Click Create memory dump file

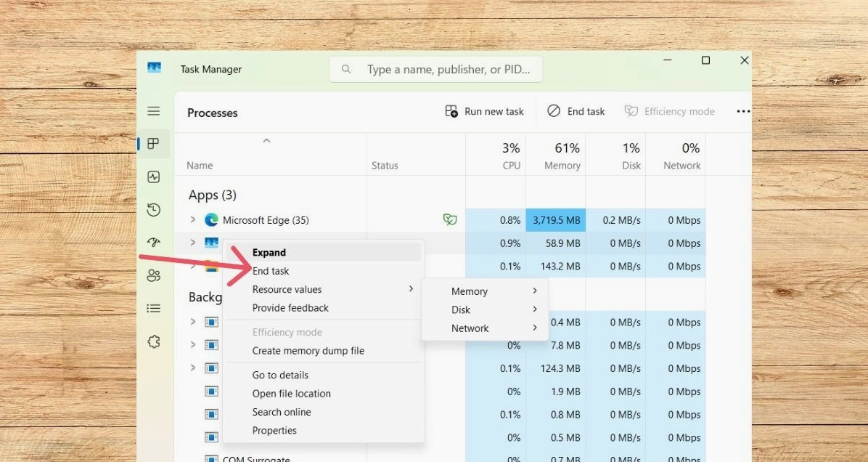point(308,351)
